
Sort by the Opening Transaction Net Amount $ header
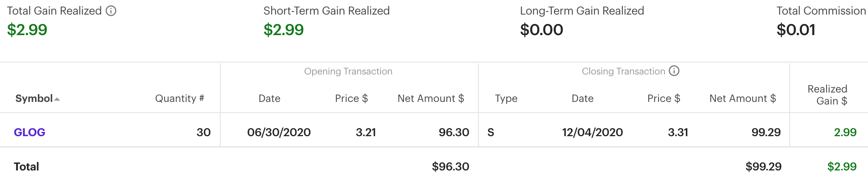[x=431, y=98]
